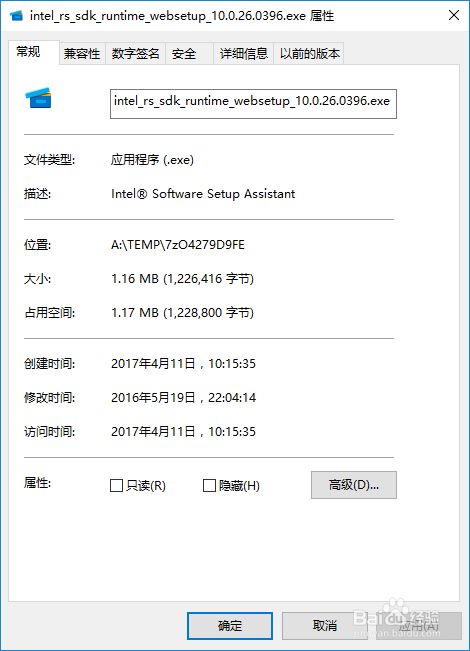470x651 pixels.
Task: Open the 以前的版本 tab
Action: coord(309,54)
